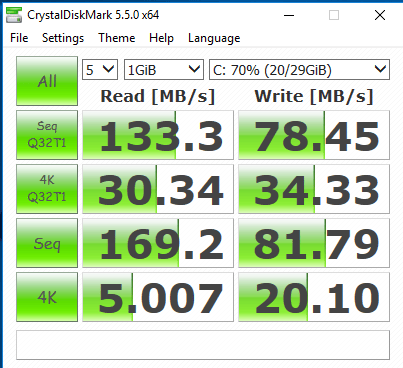Screen dimensions: 403x368
Task: Run all benchmarks with the All button
Action: coord(47,81)
